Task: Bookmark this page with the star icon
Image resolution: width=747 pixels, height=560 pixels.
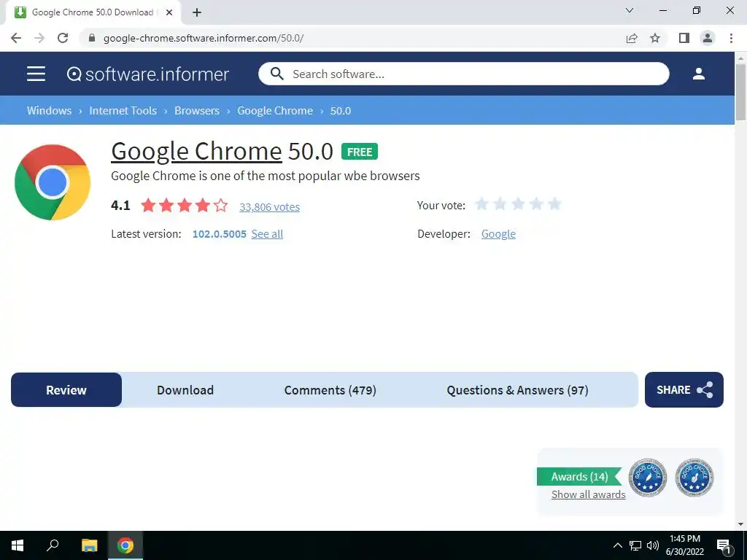Action: pos(655,38)
